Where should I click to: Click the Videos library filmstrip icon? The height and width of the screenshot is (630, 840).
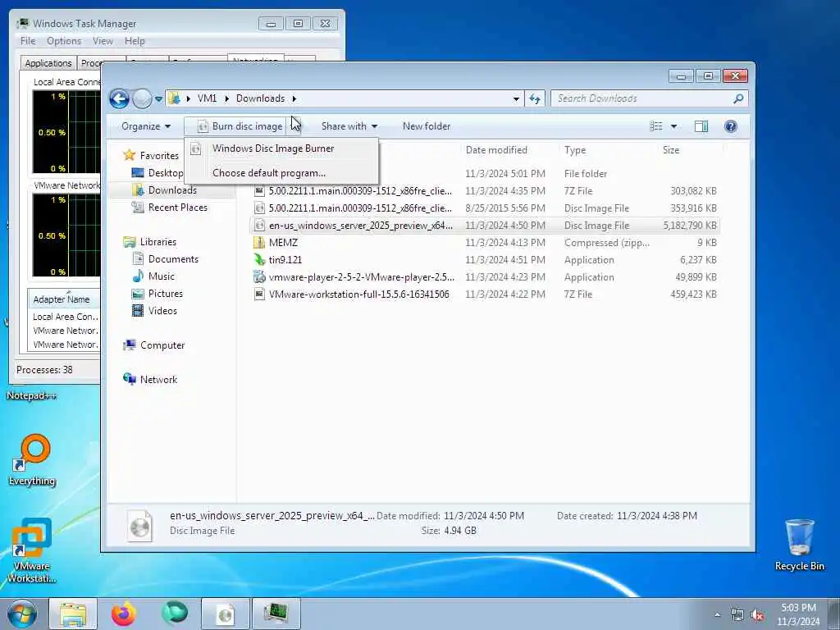click(x=138, y=311)
